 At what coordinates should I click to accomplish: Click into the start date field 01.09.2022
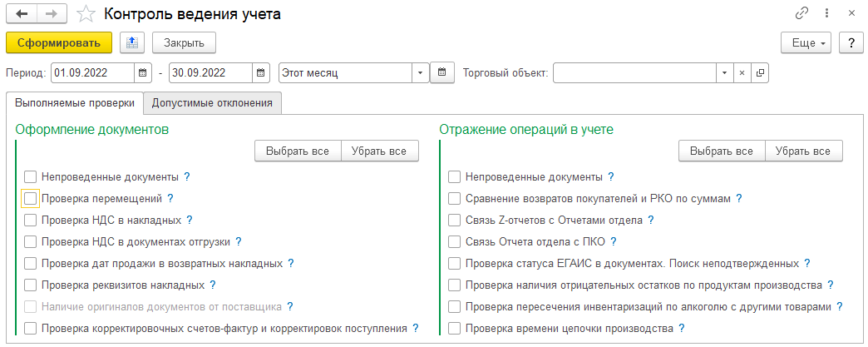pyautogui.click(x=91, y=73)
